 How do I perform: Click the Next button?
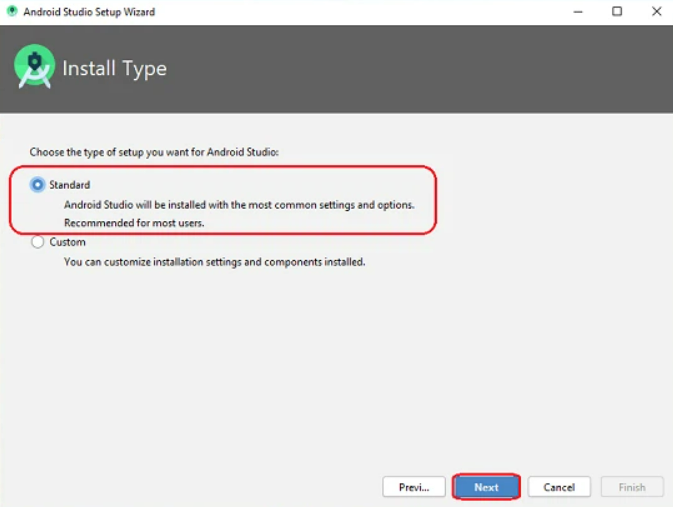[486, 487]
